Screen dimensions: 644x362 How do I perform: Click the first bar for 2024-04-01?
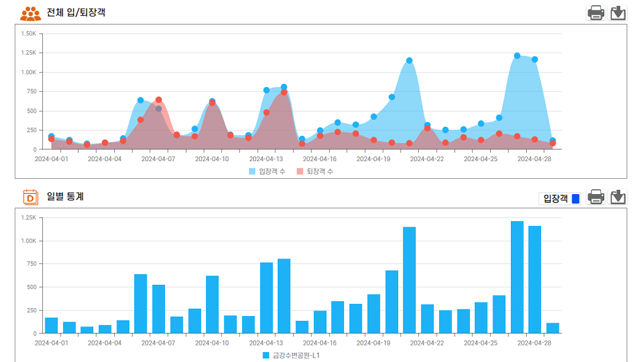click(52, 325)
